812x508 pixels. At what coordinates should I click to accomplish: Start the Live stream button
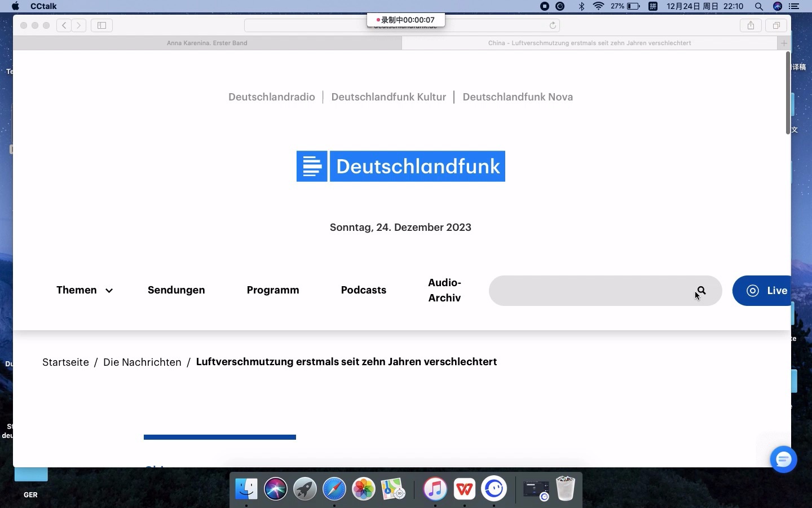tap(762, 291)
